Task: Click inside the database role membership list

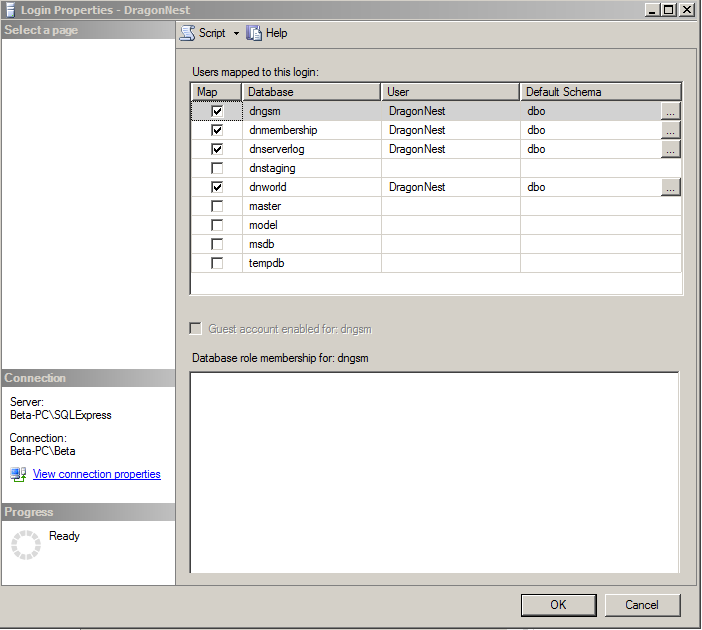Action: click(434, 472)
